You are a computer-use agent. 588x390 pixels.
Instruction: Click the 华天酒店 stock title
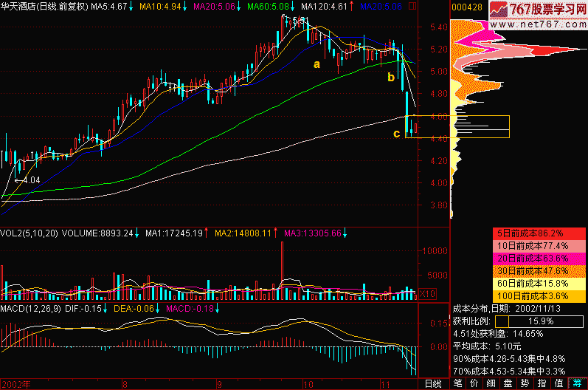pos(19,6)
